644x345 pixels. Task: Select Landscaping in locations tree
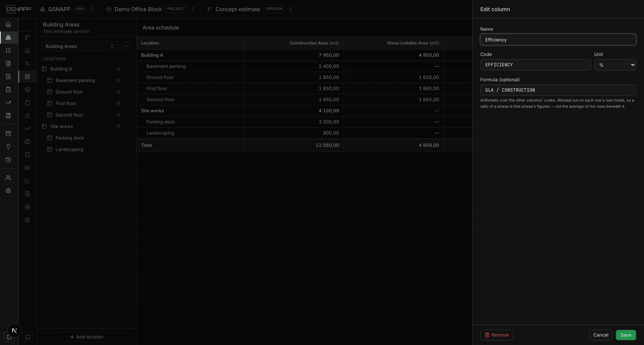pos(69,149)
